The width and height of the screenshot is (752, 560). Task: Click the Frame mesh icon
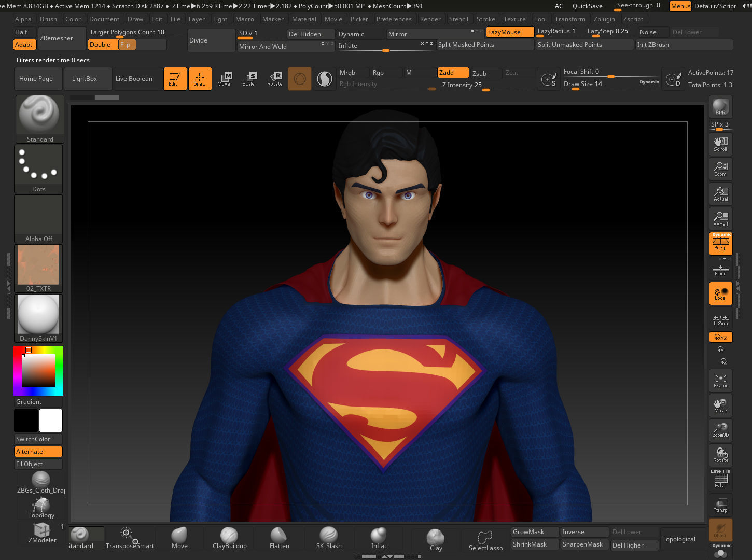(720, 381)
